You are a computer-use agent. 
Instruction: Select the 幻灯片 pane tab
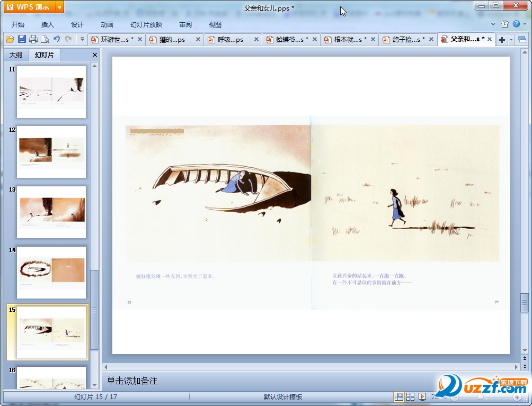coord(45,55)
